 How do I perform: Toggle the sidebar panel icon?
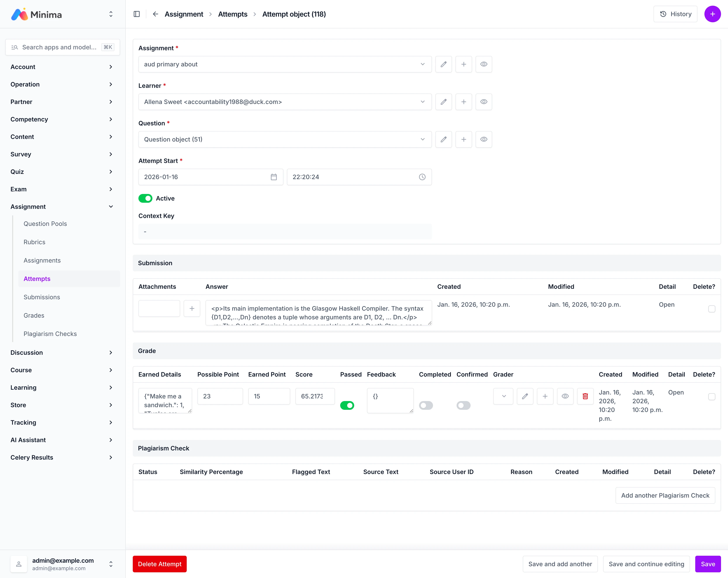pos(137,14)
